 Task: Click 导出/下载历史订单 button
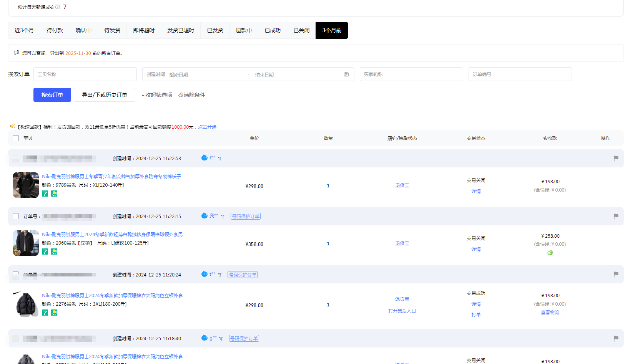pos(105,95)
